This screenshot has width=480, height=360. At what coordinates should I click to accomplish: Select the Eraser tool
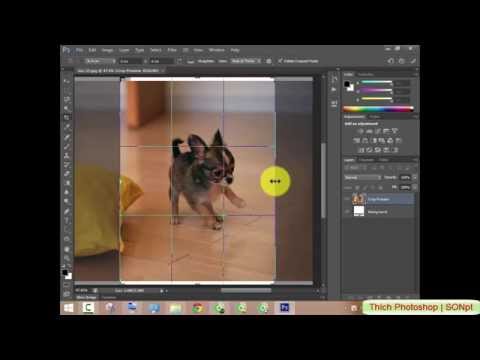tap(67, 174)
